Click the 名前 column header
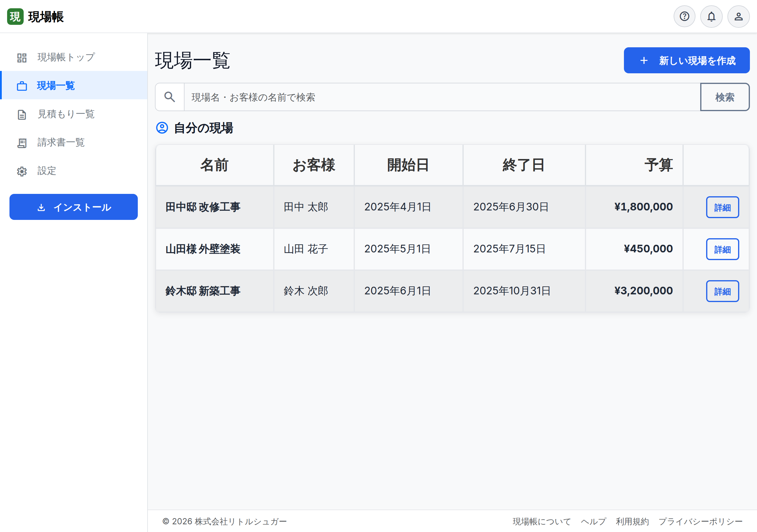The image size is (757, 532). click(215, 165)
